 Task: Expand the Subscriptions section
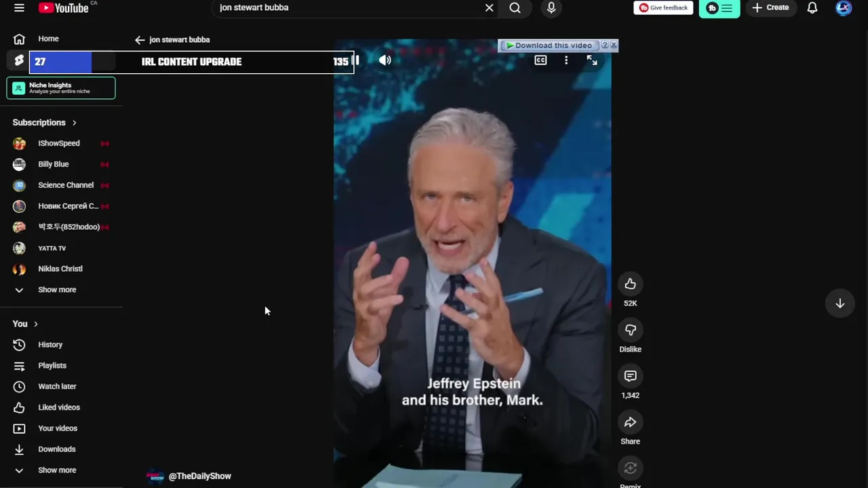pos(45,123)
